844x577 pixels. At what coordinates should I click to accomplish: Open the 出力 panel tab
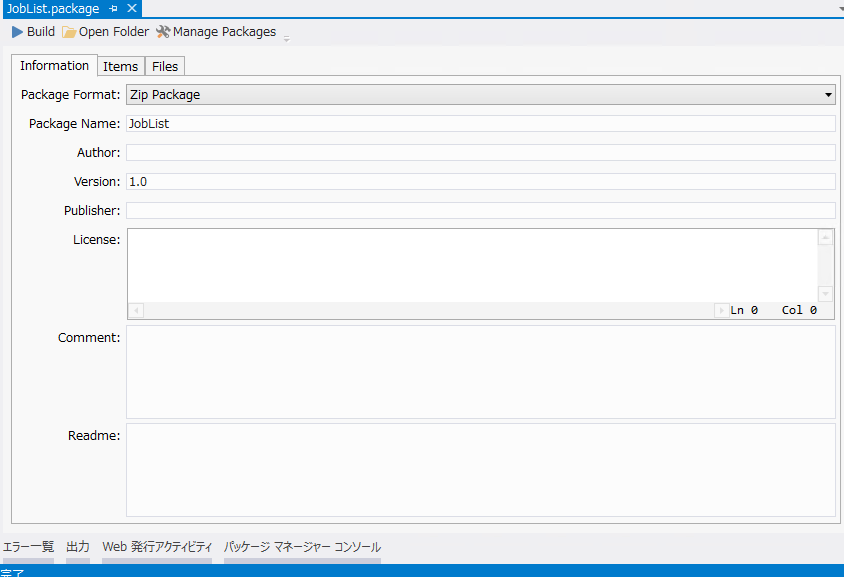point(78,547)
